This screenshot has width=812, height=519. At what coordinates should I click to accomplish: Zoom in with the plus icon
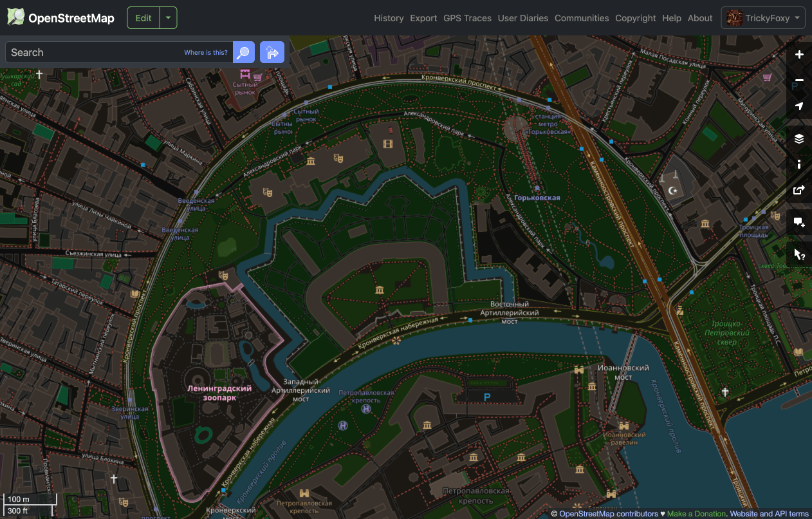[x=799, y=54]
